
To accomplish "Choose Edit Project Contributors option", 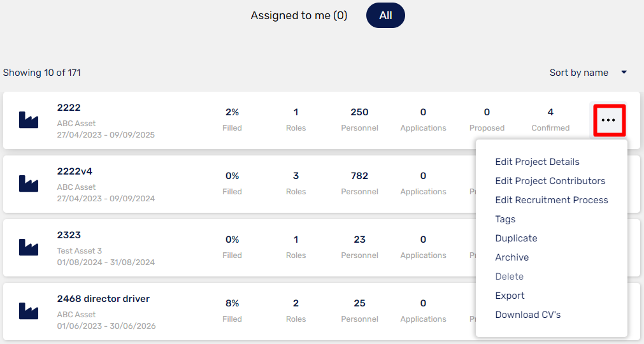I will pos(550,181).
